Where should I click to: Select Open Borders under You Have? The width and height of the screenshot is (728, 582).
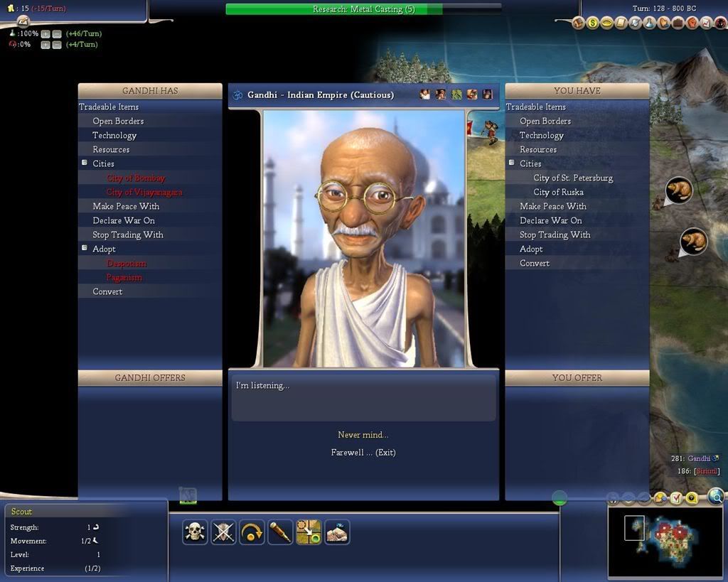click(x=545, y=121)
